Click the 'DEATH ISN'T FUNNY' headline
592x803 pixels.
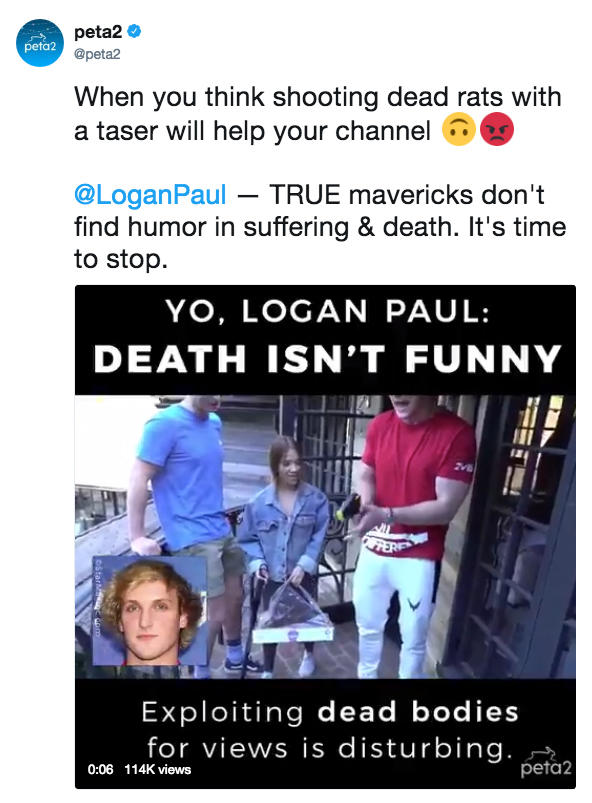(x=327, y=358)
